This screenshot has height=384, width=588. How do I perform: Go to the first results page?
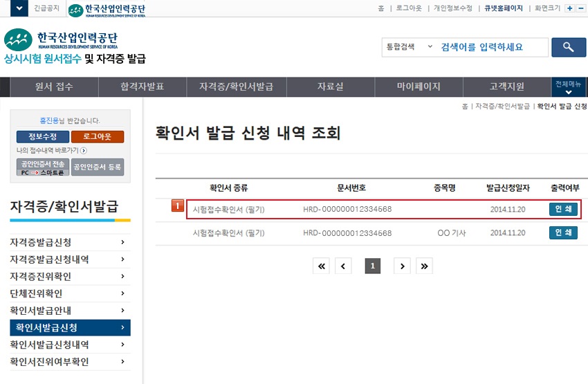click(321, 266)
